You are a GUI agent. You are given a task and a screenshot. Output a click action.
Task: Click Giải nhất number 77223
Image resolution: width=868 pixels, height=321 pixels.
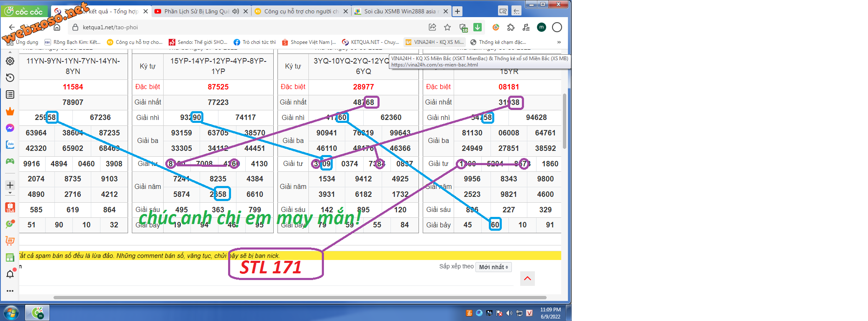tap(218, 102)
